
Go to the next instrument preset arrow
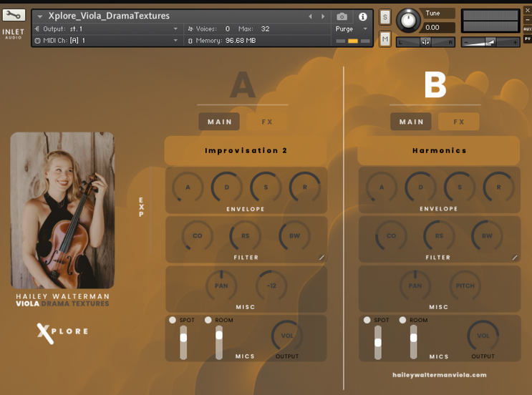pos(323,16)
